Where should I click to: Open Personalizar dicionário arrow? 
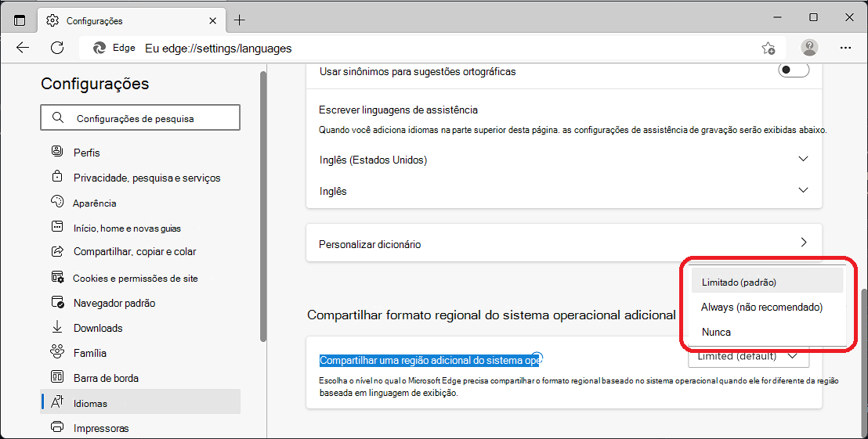(804, 242)
